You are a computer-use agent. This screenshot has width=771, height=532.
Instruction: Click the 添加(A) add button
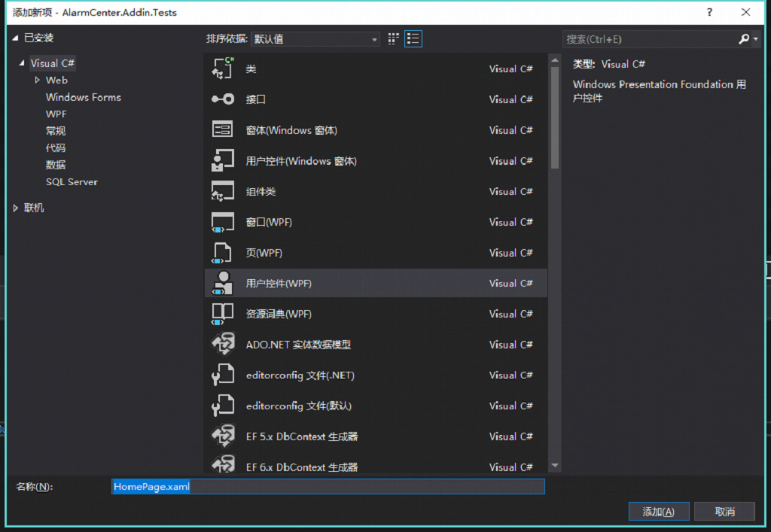pos(658,512)
